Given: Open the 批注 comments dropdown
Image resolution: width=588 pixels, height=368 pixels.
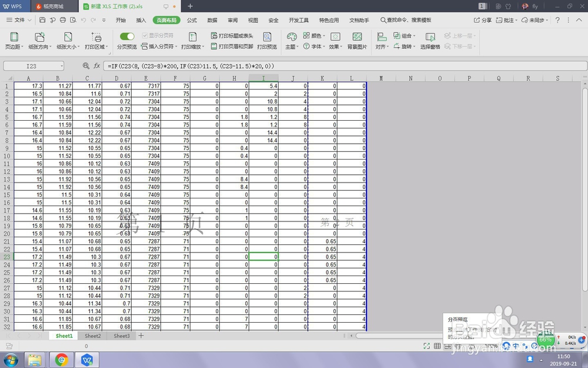Looking at the screenshot, I should [x=516, y=20].
